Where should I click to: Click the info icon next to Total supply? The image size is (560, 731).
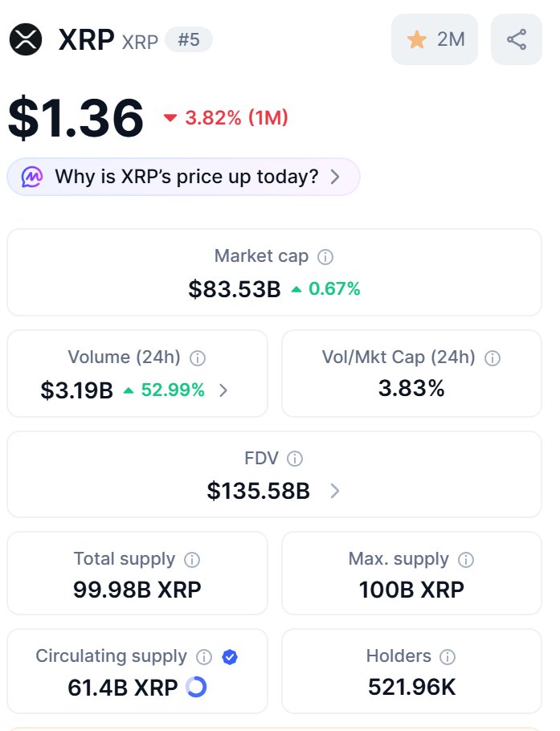pyautogui.click(x=192, y=560)
